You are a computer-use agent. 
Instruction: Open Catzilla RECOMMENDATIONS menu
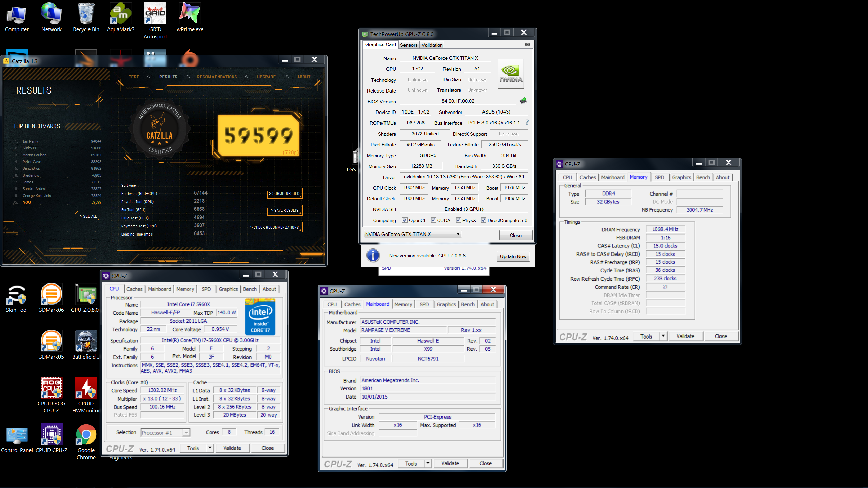[x=217, y=77]
